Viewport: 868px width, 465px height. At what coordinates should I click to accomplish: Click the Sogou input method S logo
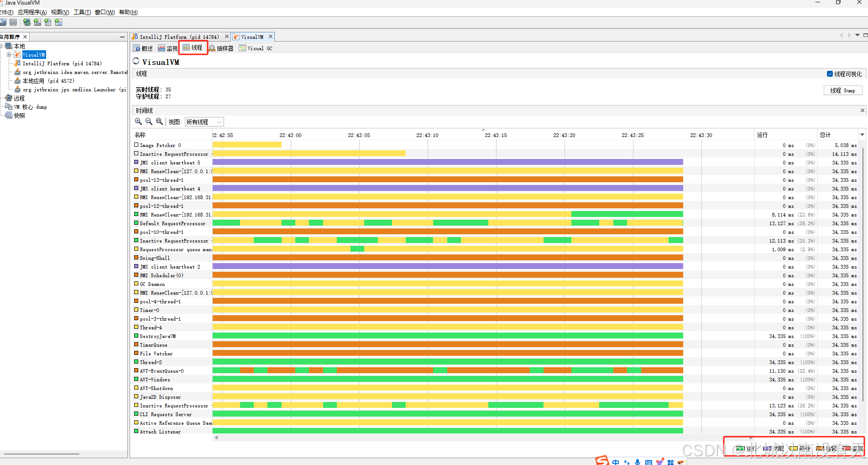[x=602, y=460]
